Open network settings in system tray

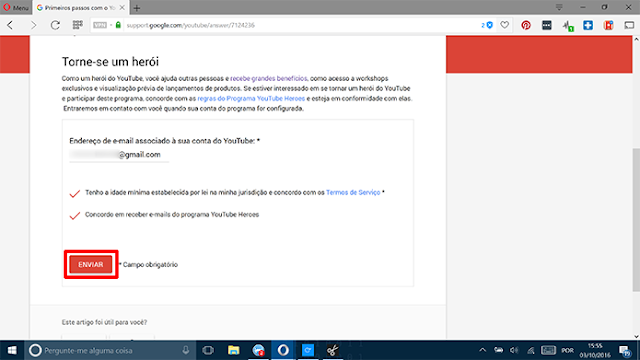click(x=531, y=350)
